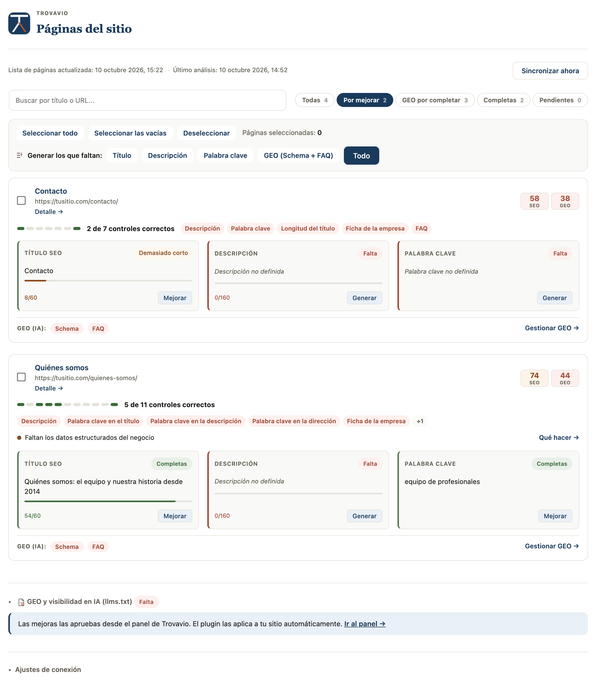This screenshot has width=613, height=700.
Task: Click Contacto title length bar 8/60
Action: pyautogui.click(x=108, y=280)
